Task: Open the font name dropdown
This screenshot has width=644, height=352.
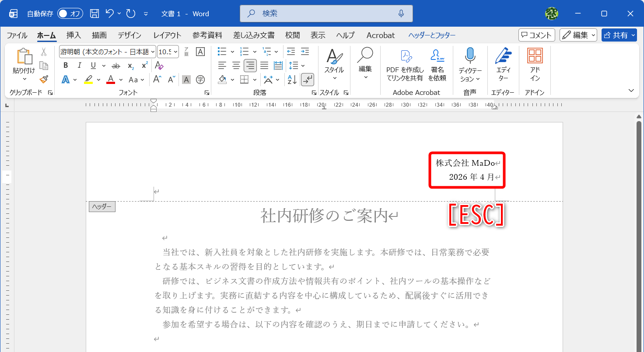Action: pyautogui.click(x=153, y=51)
